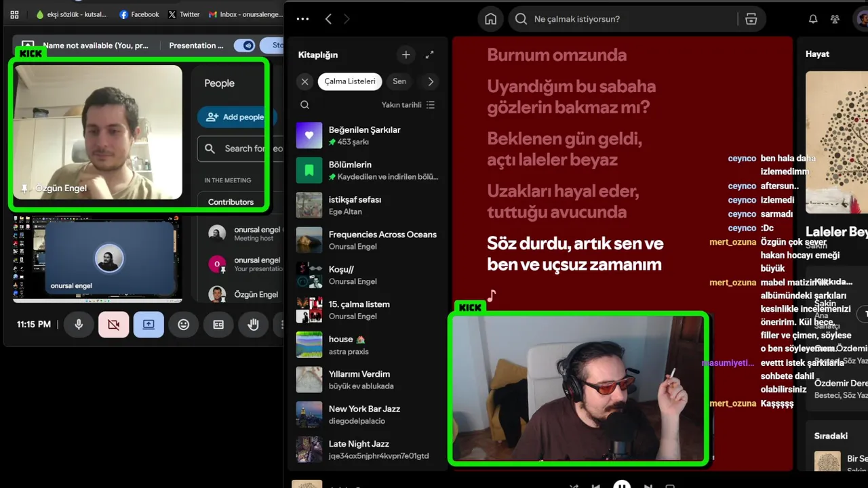Open Spotify notifications bell
Viewport: 868px width, 488px height.
[x=813, y=19]
